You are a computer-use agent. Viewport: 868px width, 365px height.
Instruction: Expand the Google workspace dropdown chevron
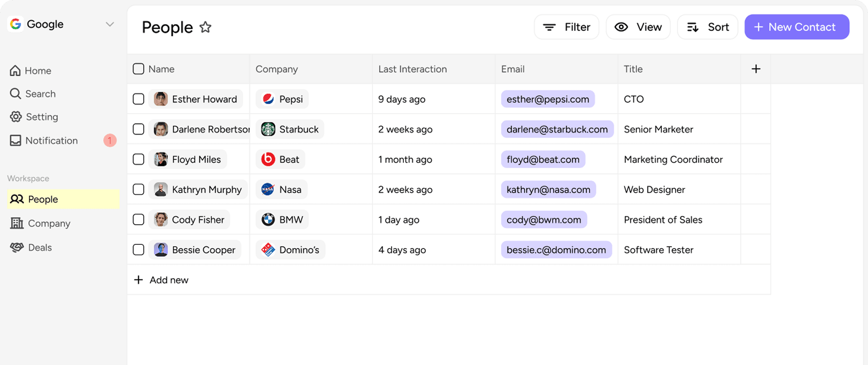pos(110,25)
